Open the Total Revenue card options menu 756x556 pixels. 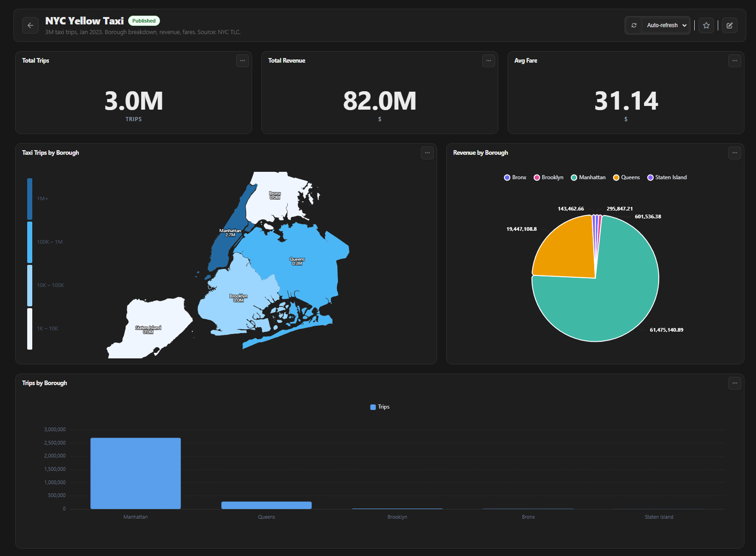coord(489,61)
